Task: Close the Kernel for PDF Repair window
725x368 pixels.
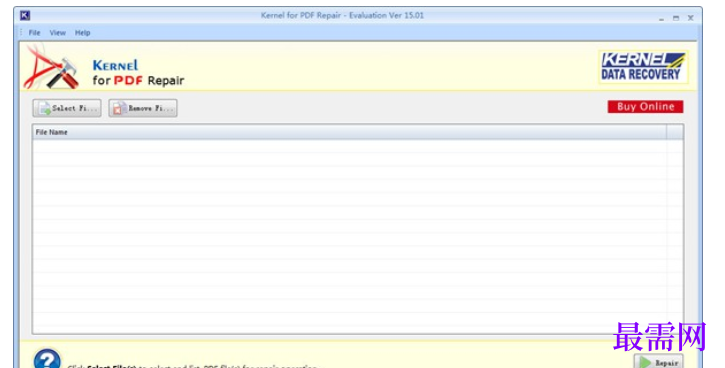Action: point(690,18)
